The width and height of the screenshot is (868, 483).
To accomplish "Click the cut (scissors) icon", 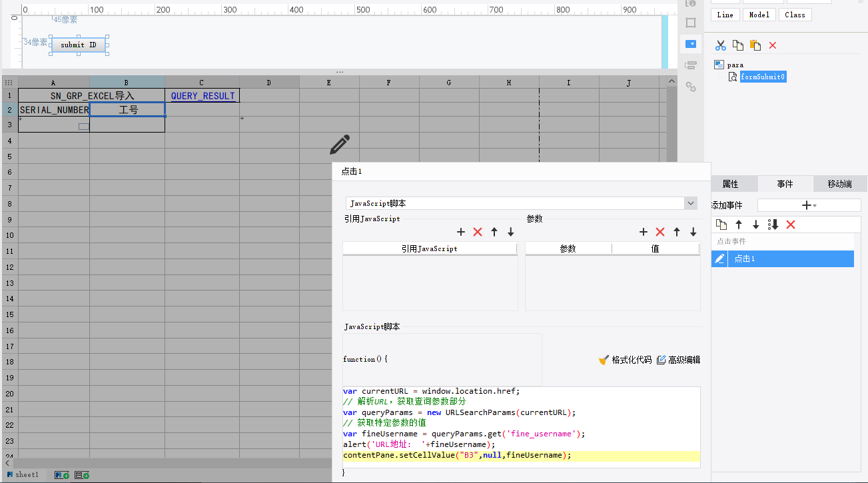I will click(x=720, y=45).
